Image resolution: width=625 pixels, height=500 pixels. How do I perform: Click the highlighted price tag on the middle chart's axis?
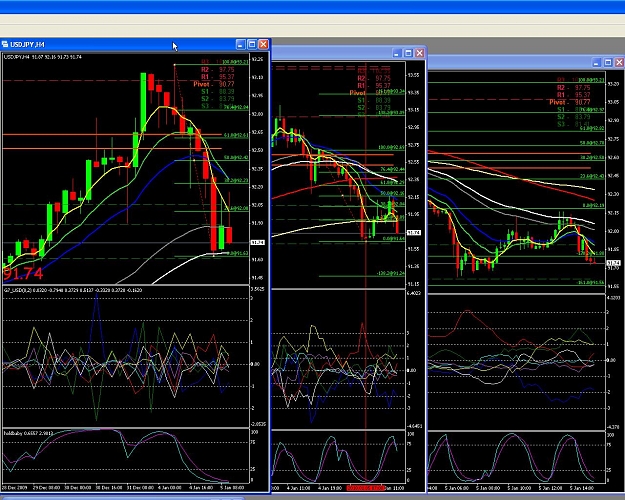[413, 232]
